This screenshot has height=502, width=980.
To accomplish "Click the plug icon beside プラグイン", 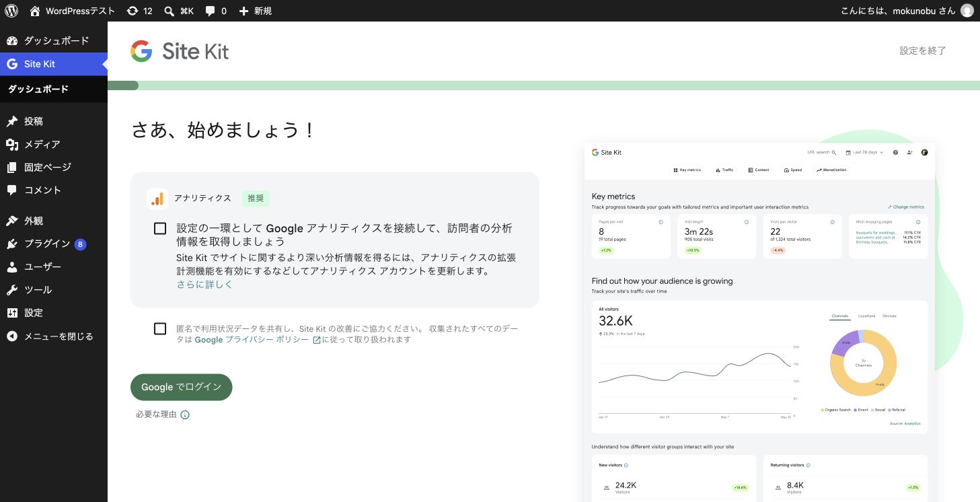I will (12, 244).
